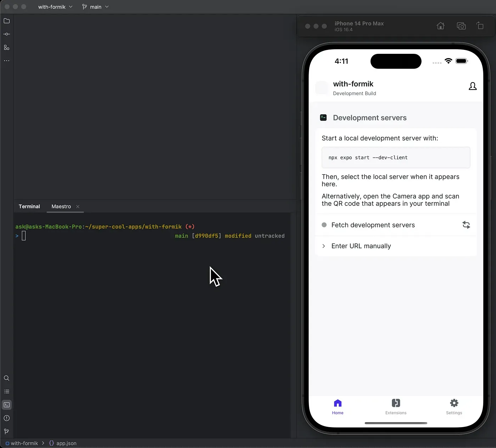This screenshot has height=448, width=496.
Task: Click the terminal path super-cool-apps/with-formik
Action: pos(136,227)
